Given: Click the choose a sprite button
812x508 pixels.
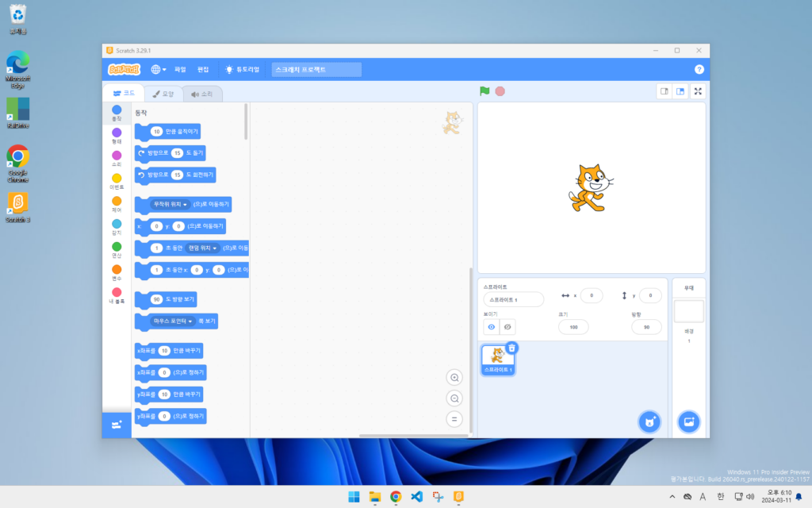Looking at the screenshot, I should point(649,421).
